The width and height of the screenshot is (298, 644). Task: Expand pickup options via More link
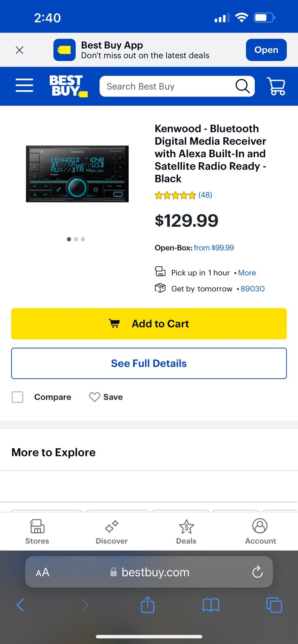tap(247, 273)
